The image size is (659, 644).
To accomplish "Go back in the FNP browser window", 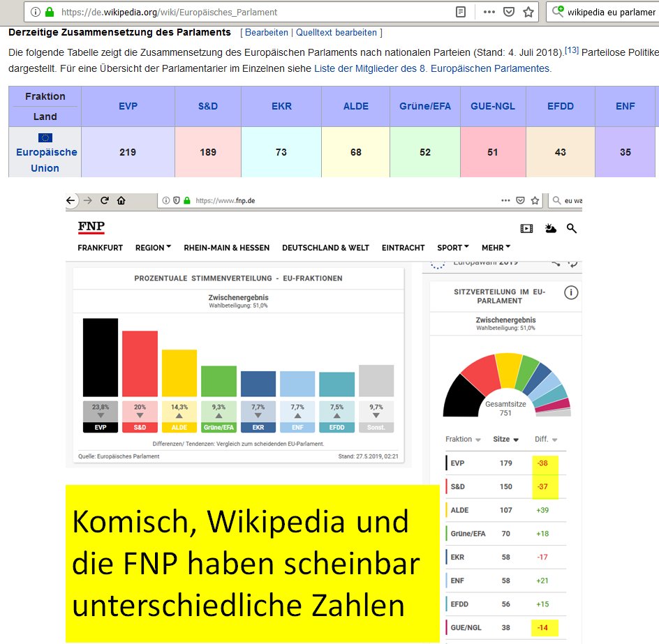I will tap(71, 200).
